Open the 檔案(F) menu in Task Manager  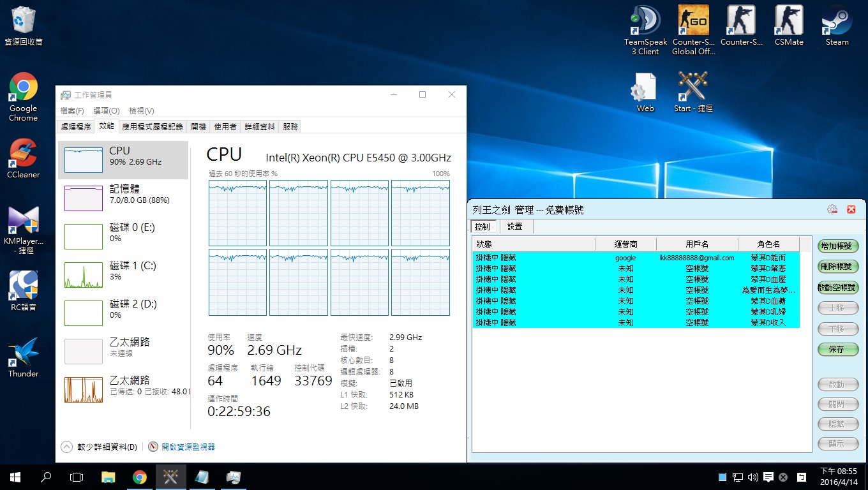72,111
